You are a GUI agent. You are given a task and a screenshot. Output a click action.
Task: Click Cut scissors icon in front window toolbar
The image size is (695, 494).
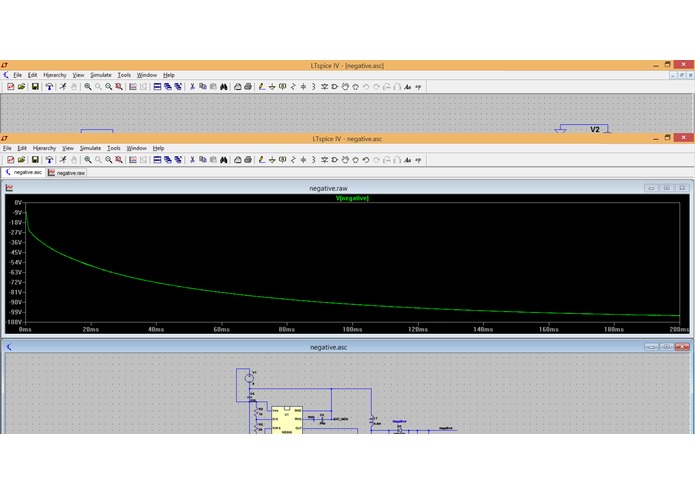click(192, 160)
